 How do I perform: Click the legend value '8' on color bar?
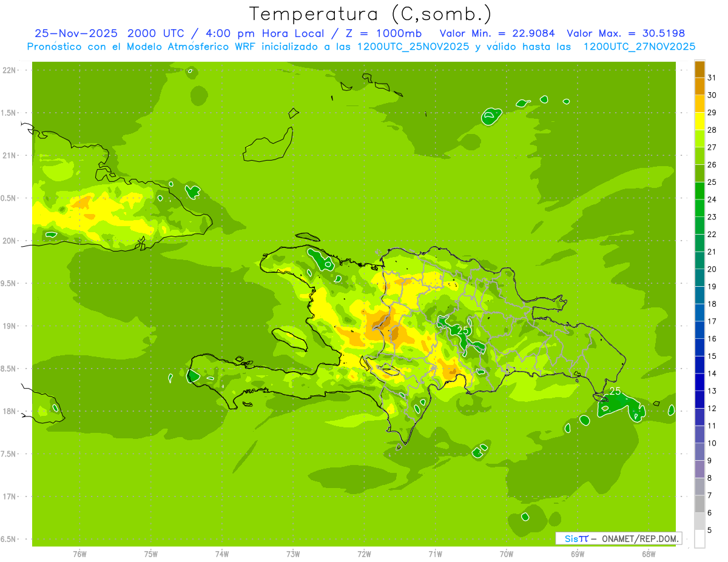710,478
